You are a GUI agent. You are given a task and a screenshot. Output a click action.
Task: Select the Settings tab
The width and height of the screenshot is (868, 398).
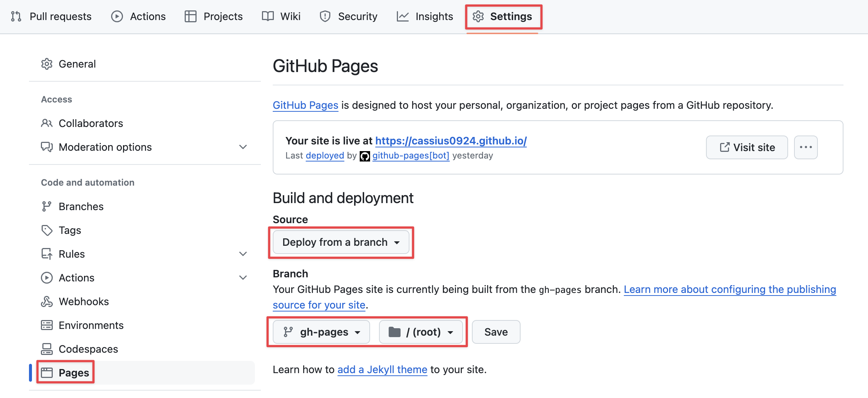tap(502, 16)
